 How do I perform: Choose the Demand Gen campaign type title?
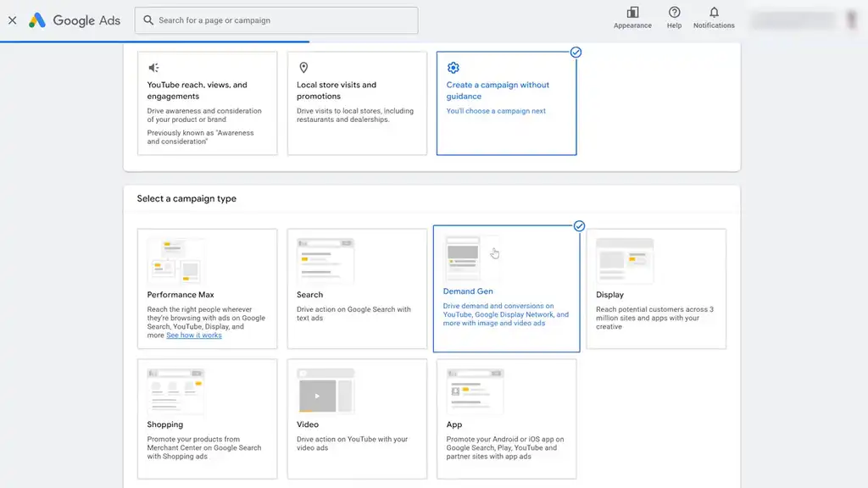click(468, 291)
